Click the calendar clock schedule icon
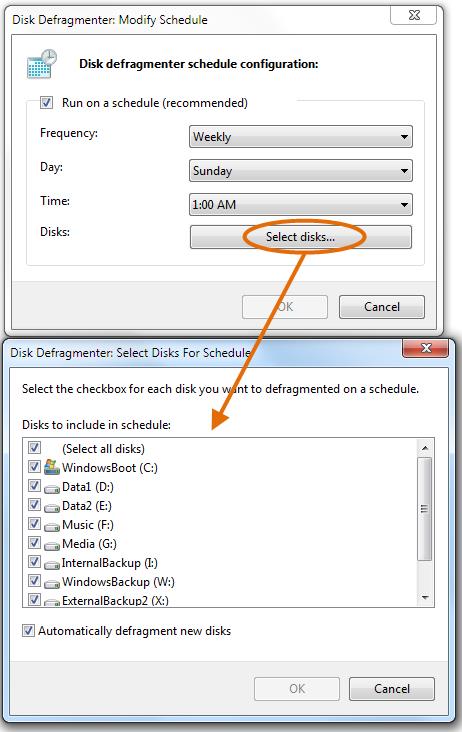 pos(42,64)
